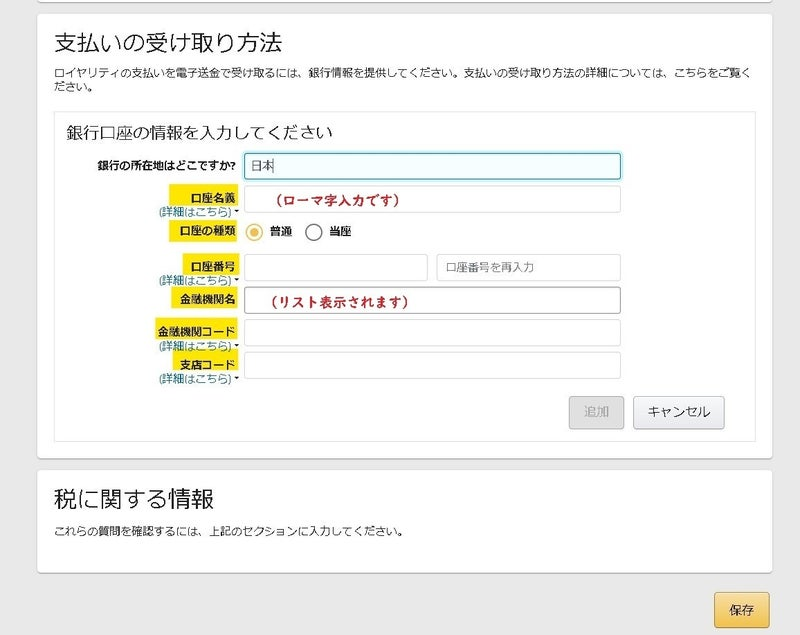
Task: Click the 口座の種類 label
Action: 207,231
